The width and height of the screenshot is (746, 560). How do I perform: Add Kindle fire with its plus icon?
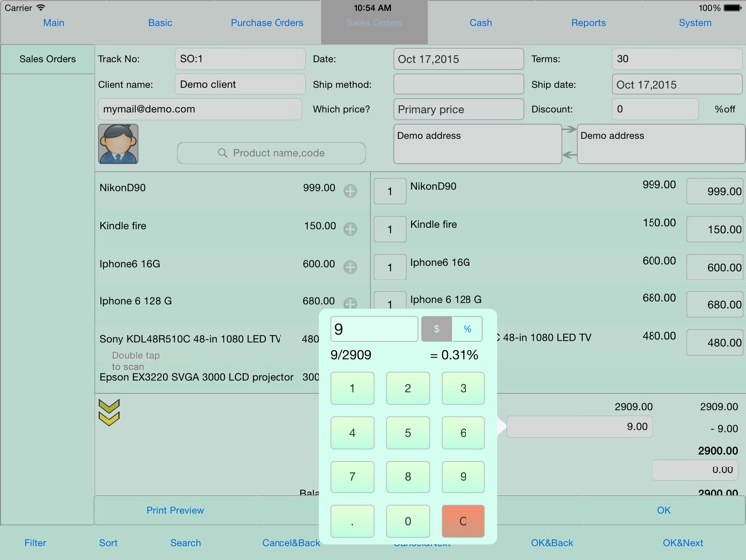click(350, 229)
